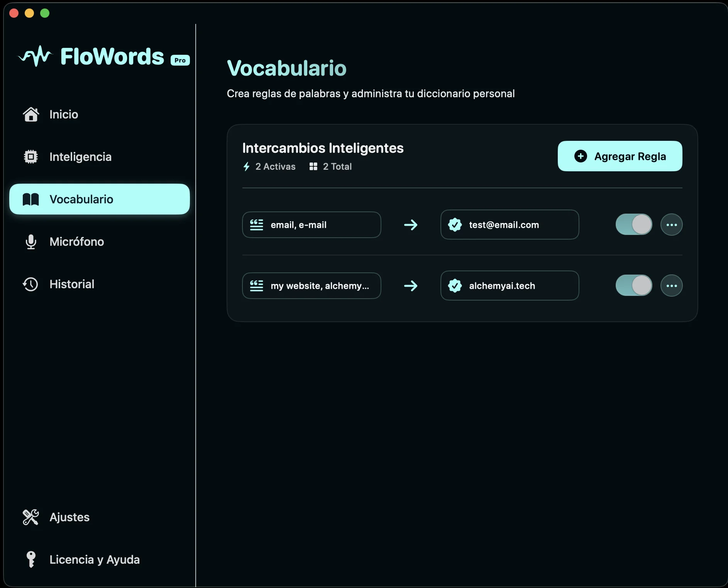Open more options for the email rule
The width and height of the screenshot is (728, 588).
(x=672, y=225)
